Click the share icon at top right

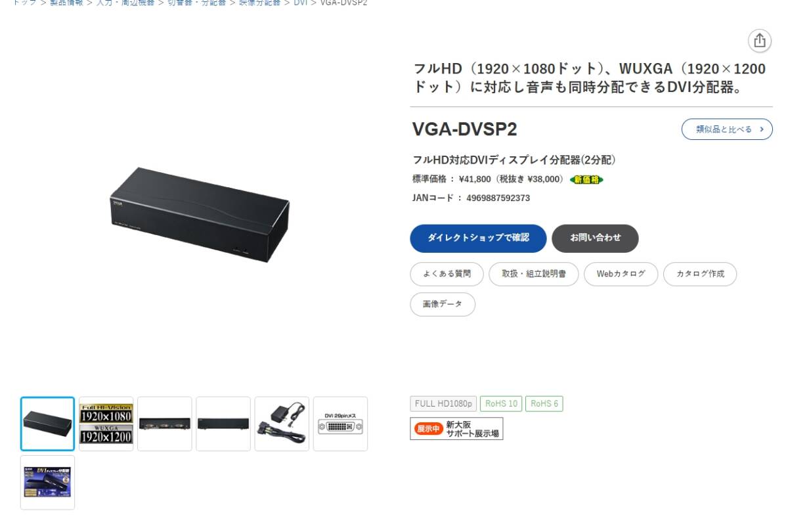click(760, 41)
